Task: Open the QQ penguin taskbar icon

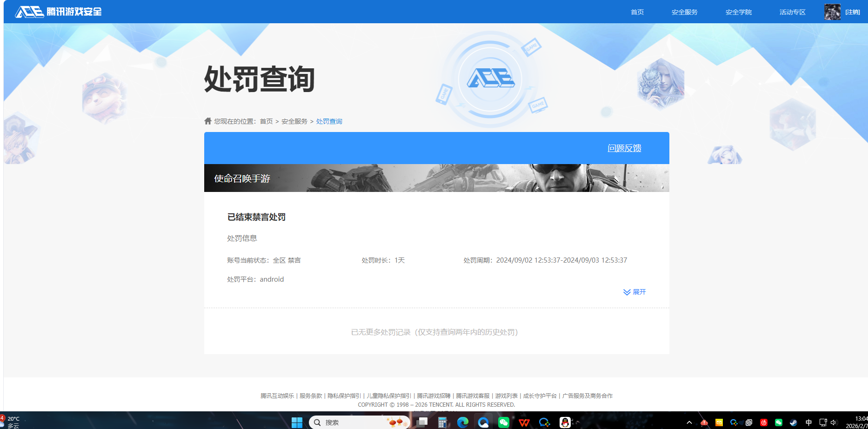Action: click(565, 422)
